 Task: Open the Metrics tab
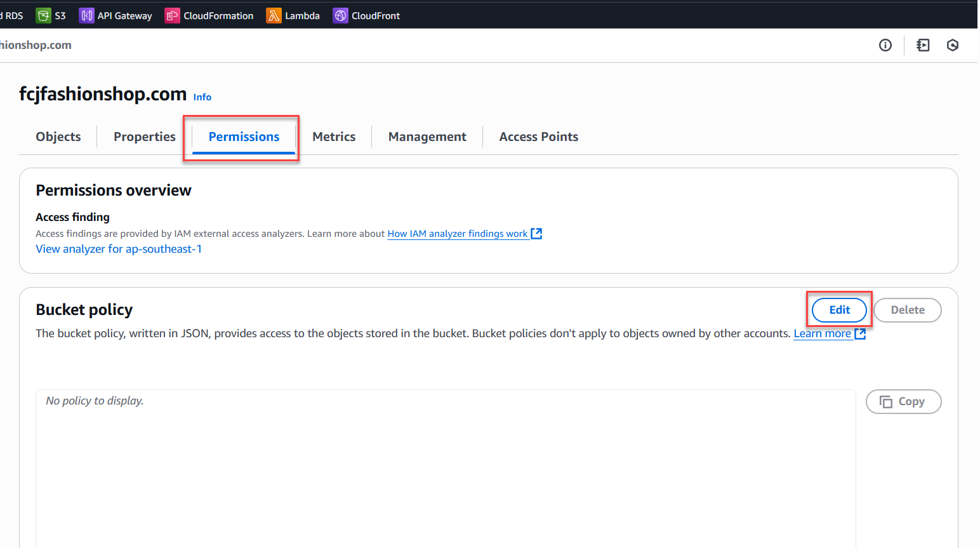pyautogui.click(x=334, y=137)
